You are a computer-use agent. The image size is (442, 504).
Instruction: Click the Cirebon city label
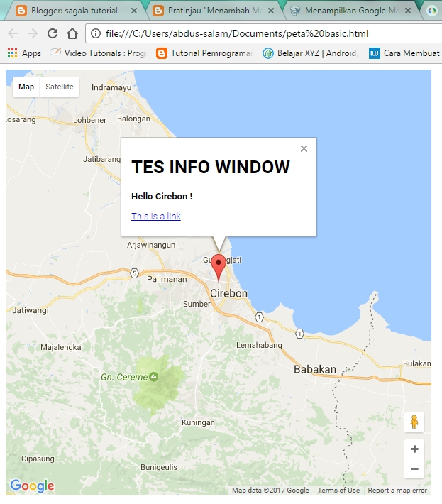(228, 293)
